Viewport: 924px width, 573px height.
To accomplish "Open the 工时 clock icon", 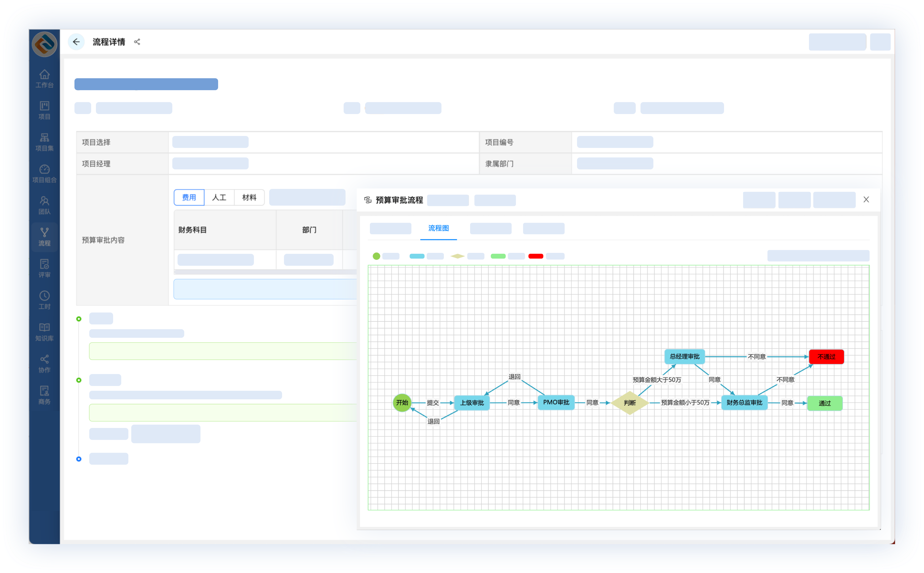I will point(44,300).
